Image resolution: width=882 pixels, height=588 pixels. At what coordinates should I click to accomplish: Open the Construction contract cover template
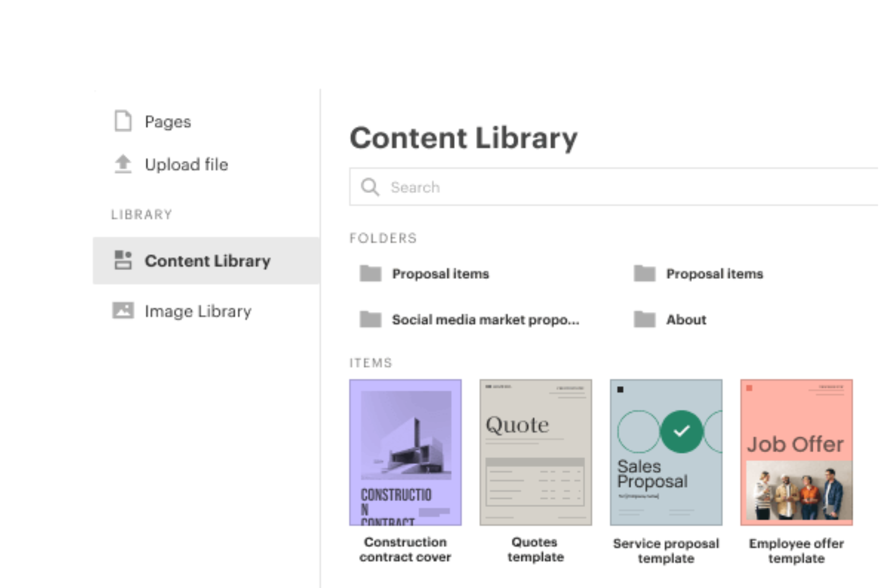tap(405, 452)
